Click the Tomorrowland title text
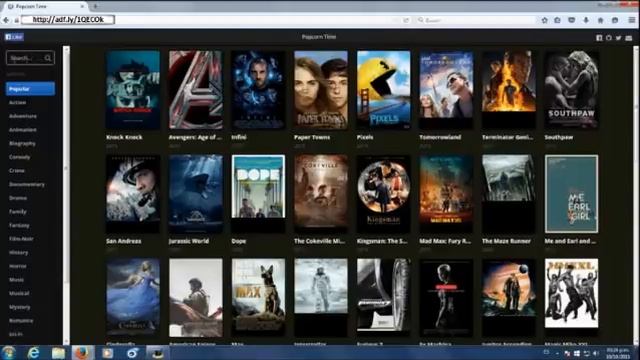This screenshot has height=360, width=640. click(x=440, y=138)
